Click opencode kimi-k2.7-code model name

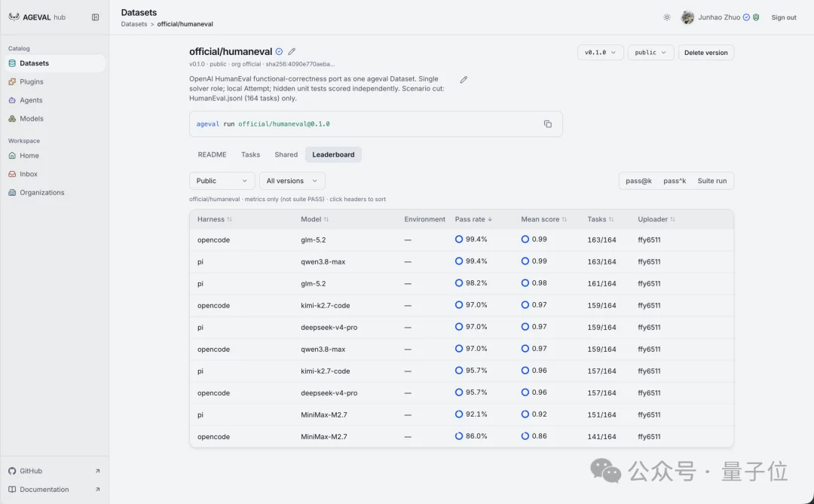click(325, 305)
